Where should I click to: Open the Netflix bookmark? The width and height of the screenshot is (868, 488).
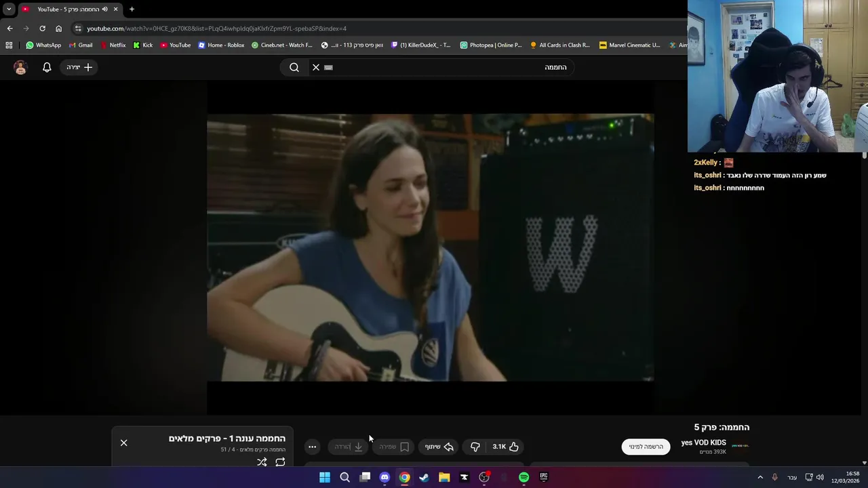coord(113,45)
